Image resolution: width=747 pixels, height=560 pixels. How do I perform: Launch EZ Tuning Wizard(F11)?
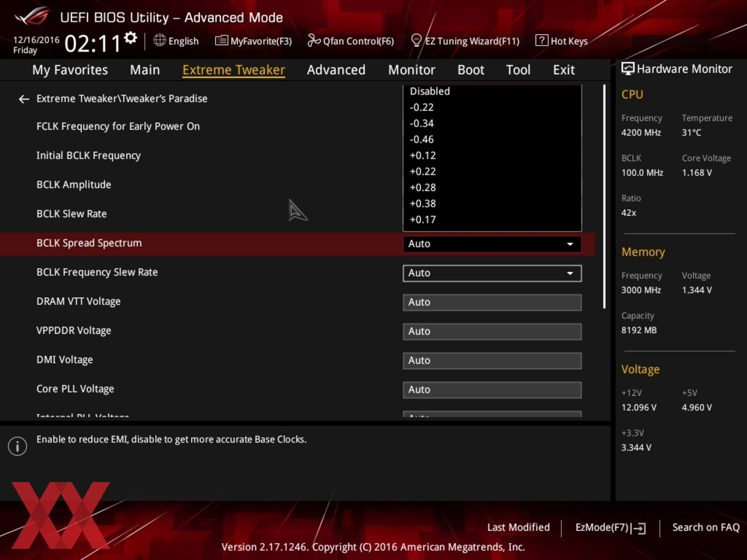point(465,41)
